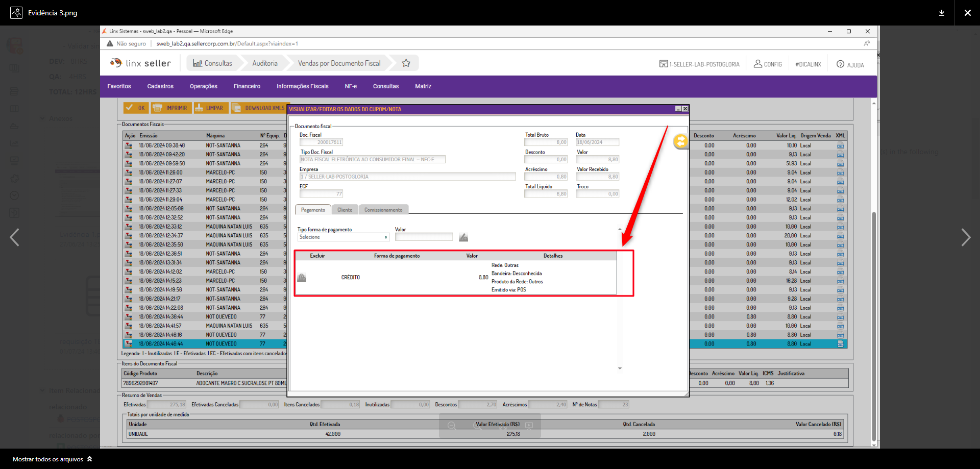Click the product code 7896292001497
Image resolution: width=980 pixels, height=469 pixels.
point(141,383)
